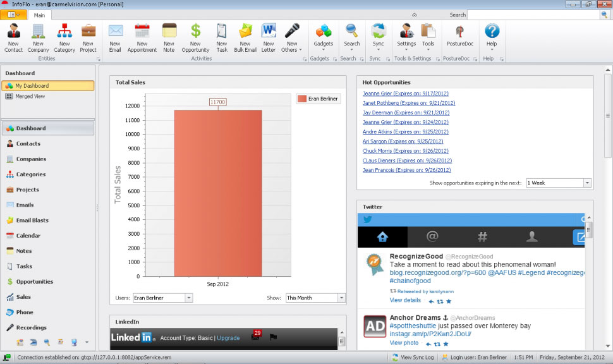This screenshot has width=613, height=364.
Task: Open New Bulk Email
Action: [245, 37]
